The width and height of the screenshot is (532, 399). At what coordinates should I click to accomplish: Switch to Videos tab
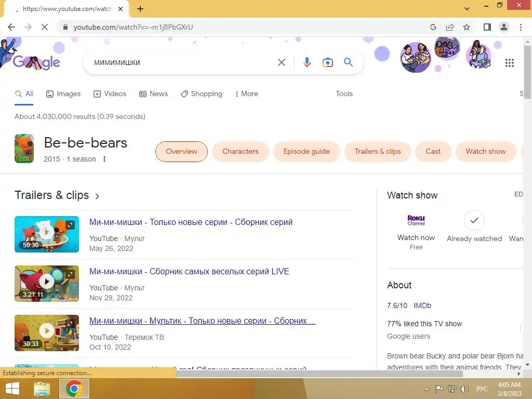click(x=110, y=94)
